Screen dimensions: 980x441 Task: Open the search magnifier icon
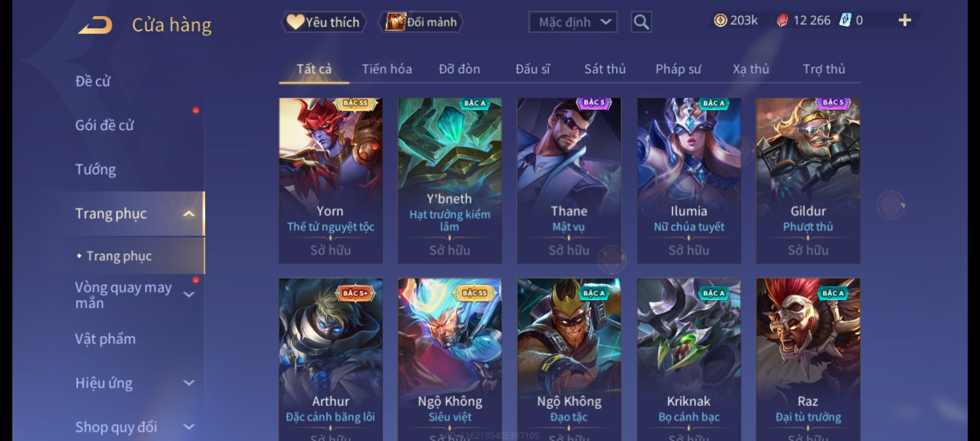pos(641,22)
